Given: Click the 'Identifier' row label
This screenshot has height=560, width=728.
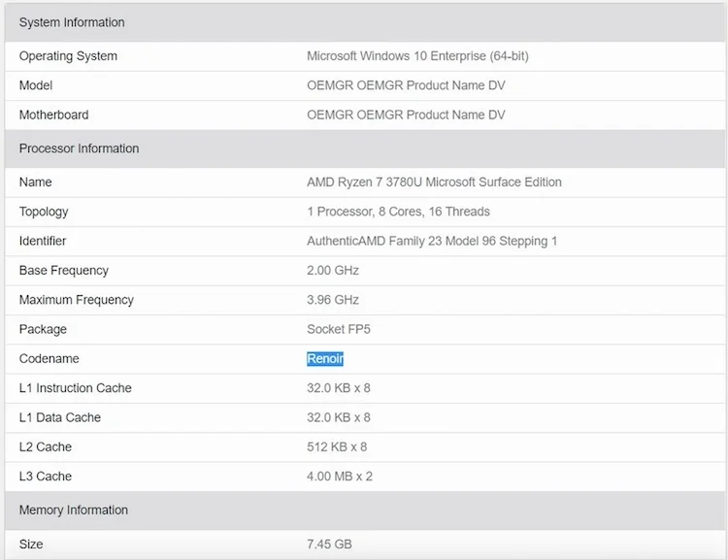Looking at the screenshot, I should tap(43, 241).
